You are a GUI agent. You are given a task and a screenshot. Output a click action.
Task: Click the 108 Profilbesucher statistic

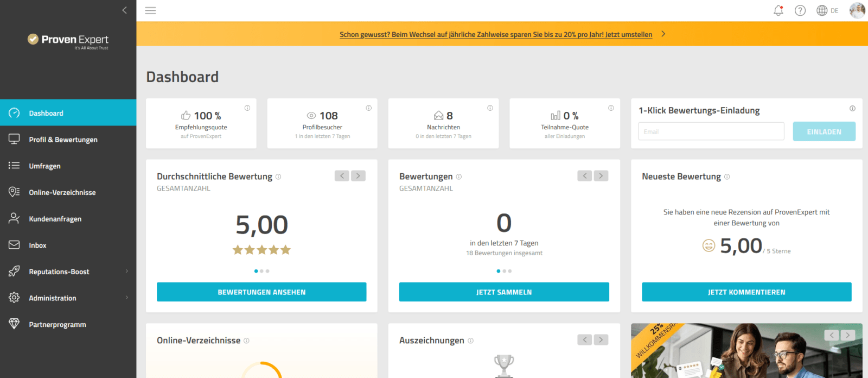pyautogui.click(x=322, y=116)
